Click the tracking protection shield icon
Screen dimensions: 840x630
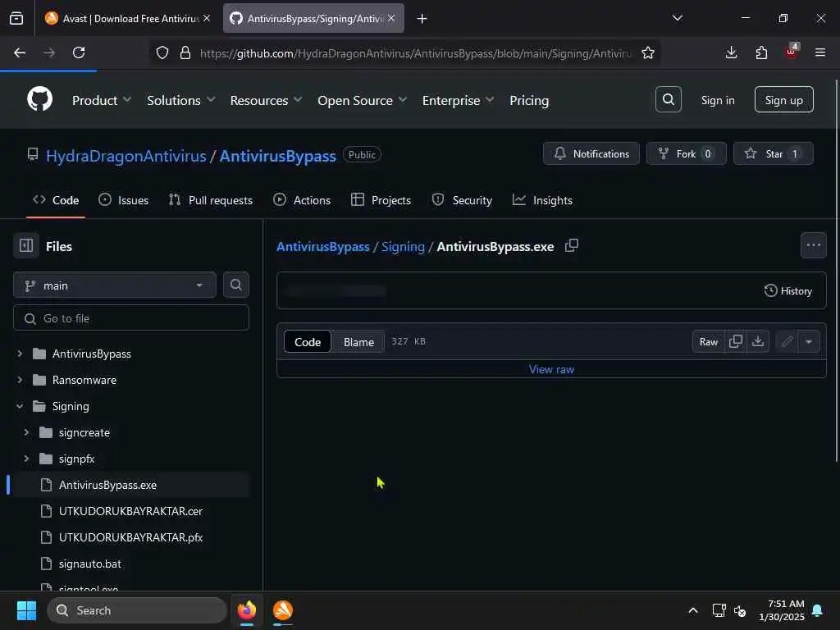pyautogui.click(x=162, y=52)
